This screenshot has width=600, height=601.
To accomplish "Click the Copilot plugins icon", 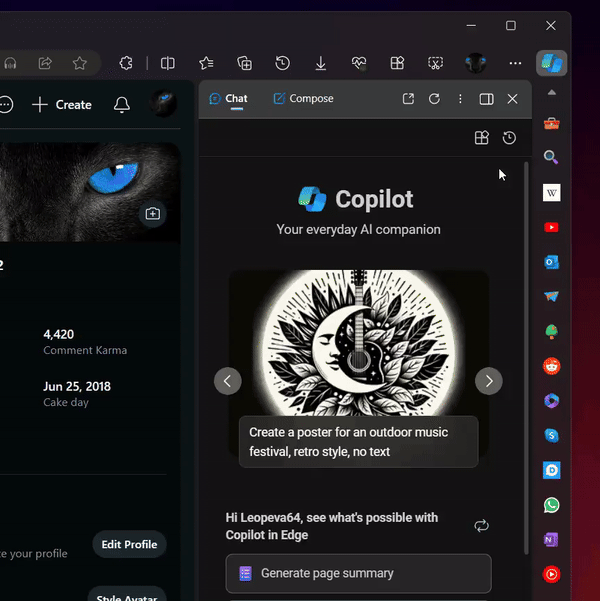I will pos(481,138).
